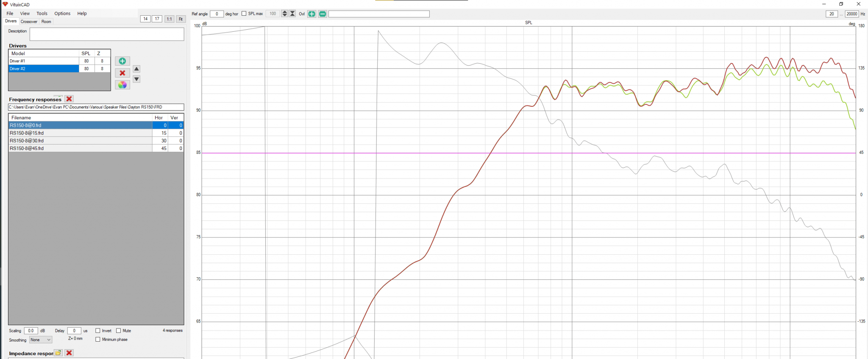Image resolution: width=868 pixels, height=359 pixels.
Task: Click the Filename column header
Action: point(81,118)
